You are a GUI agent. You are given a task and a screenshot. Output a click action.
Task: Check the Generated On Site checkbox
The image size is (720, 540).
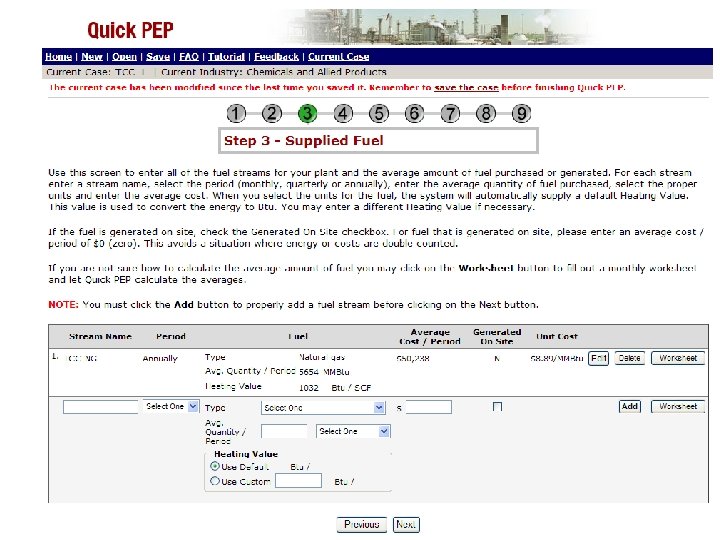[497, 406]
